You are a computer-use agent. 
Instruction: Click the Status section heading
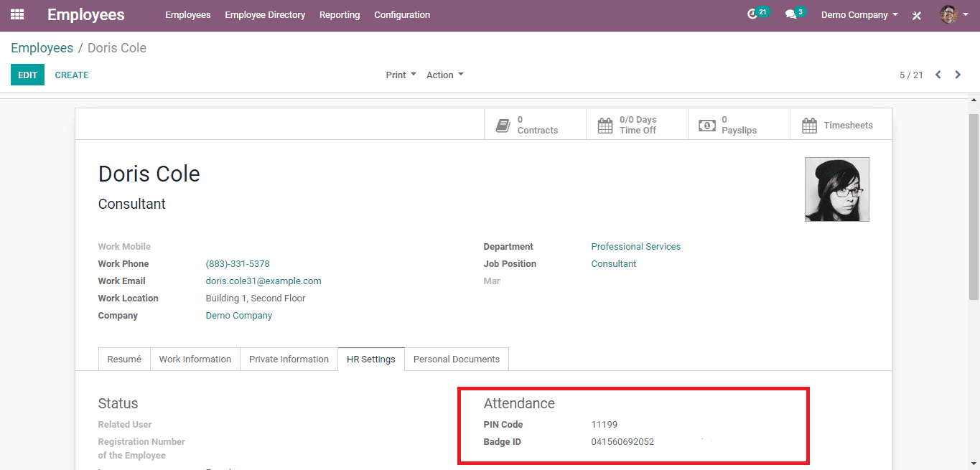coord(118,403)
